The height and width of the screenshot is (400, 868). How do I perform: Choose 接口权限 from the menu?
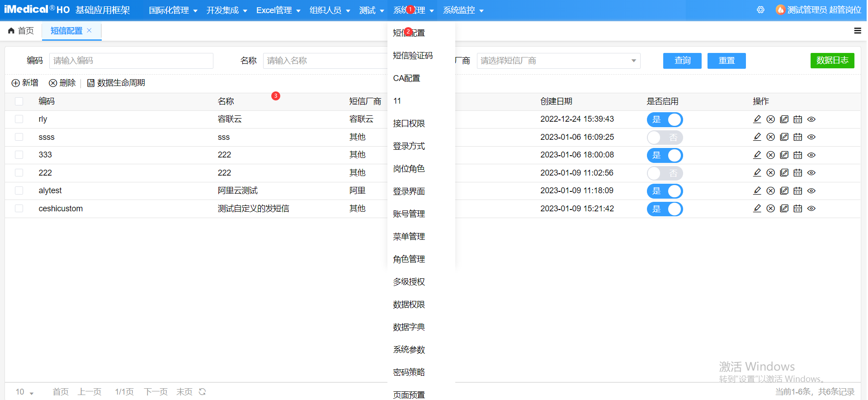[x=409, y=124]
